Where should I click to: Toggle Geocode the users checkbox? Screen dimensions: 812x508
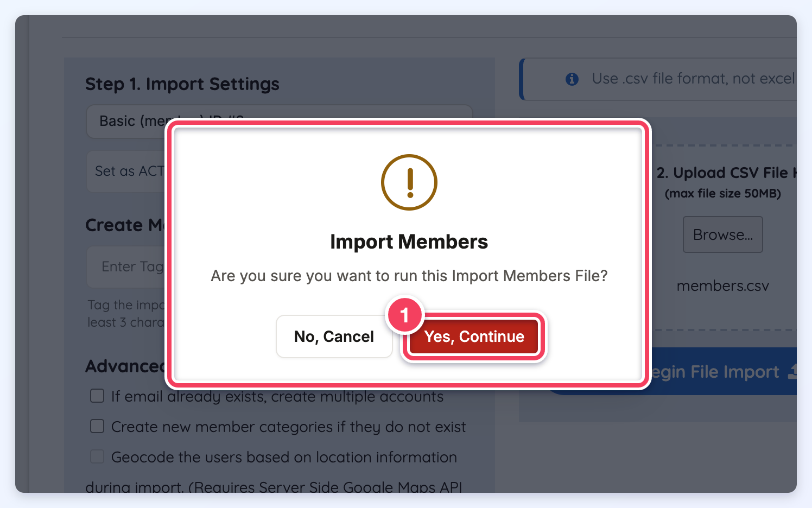(x=97, y=457)
